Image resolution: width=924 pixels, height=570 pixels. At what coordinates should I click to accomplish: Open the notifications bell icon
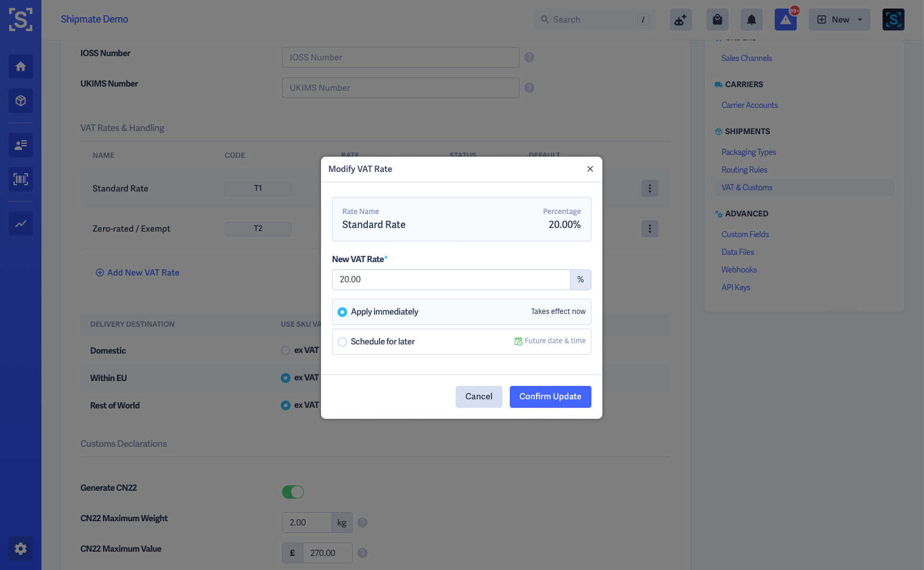[x=752, y=20]
